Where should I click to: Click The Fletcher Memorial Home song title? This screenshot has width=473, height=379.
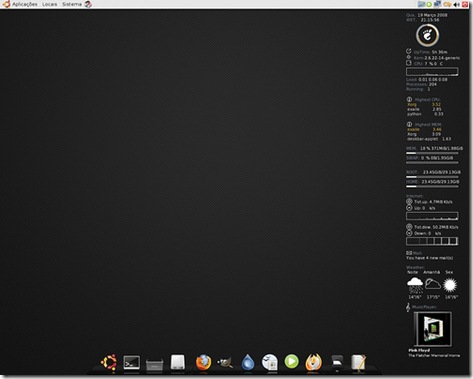coord(434,356)
